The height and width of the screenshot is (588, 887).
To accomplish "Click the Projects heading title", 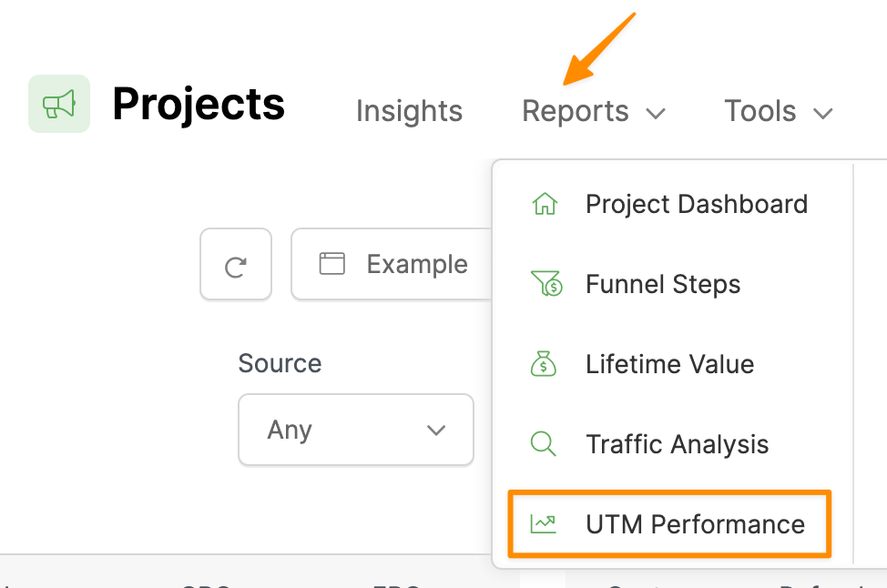I will pos(199,105).
